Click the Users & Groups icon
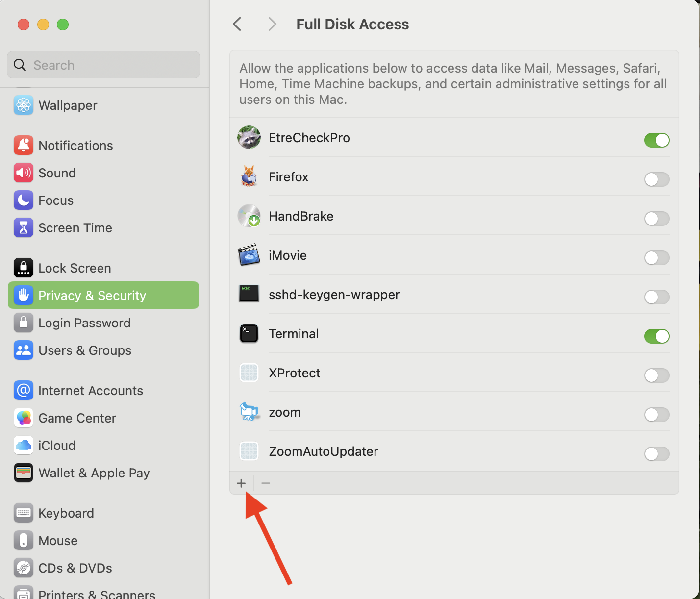The image size is (700, 599). pyautogui.click(x=24, y=350)
